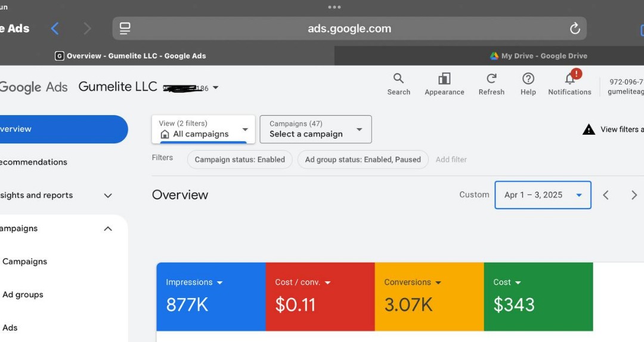Open Campaigns sub-item in sidebar
Viewport: 644px width, 342px height.
[x=24, y=262]
